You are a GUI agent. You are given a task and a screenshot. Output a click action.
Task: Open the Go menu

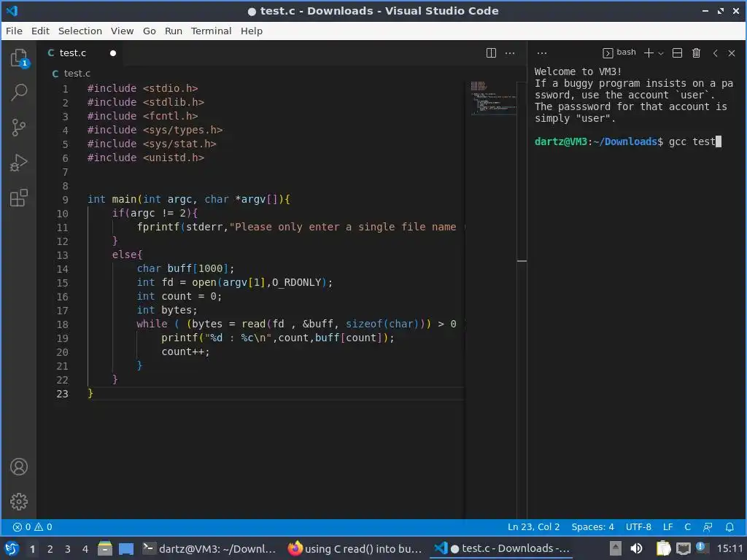[x=149, y=31]
